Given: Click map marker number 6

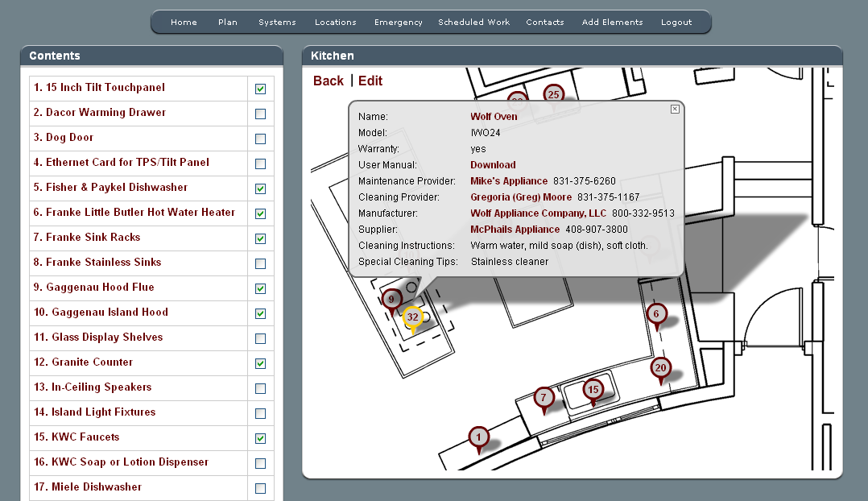Looking at the screenshot, I should pos(656,314).
